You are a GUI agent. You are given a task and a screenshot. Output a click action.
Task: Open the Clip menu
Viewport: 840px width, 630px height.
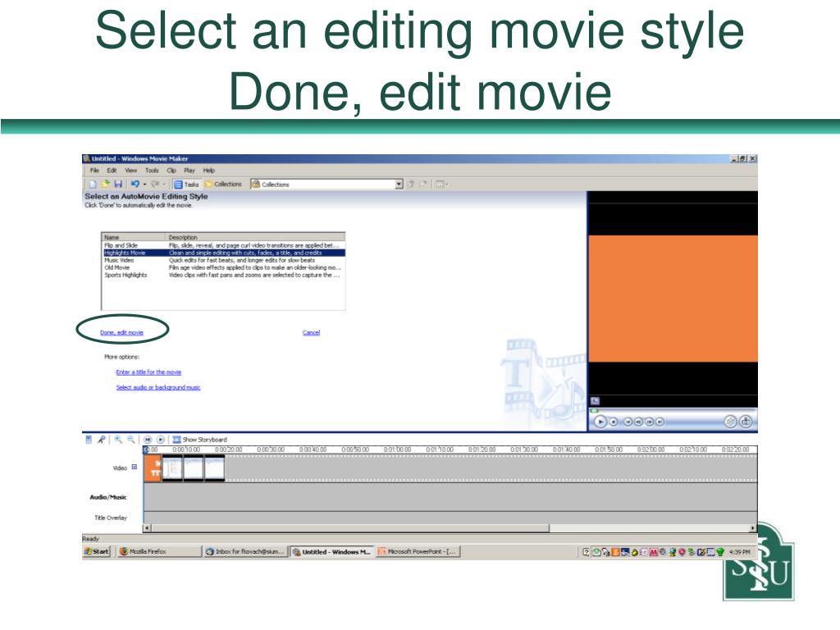(x=171, y=171)
